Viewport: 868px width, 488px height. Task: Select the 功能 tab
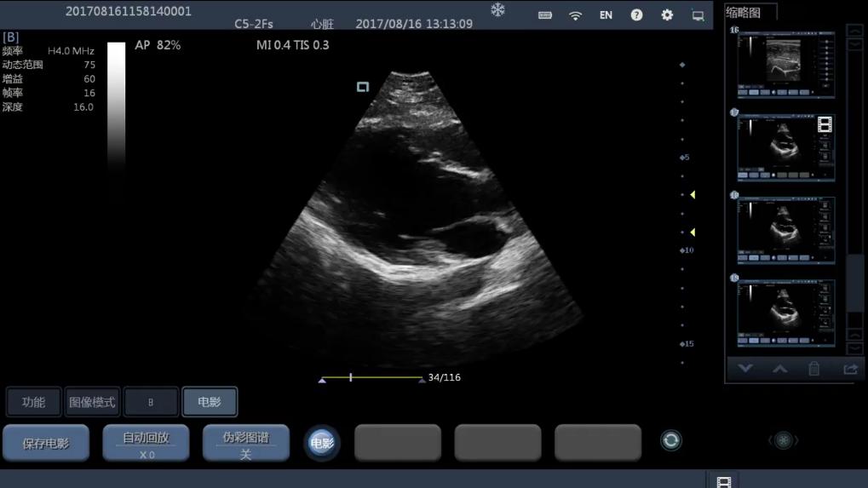click(x=34, y=402)
